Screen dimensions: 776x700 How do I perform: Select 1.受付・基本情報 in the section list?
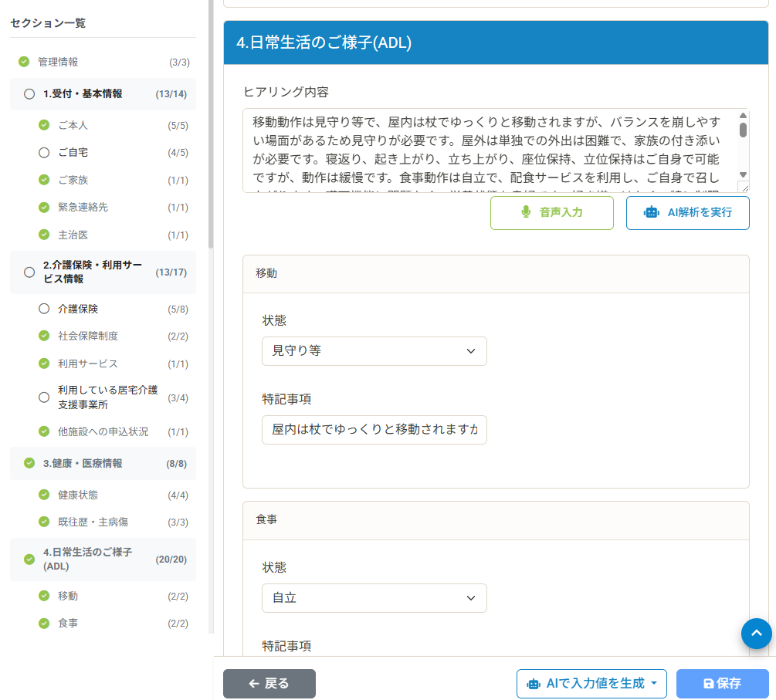point(83,94)
